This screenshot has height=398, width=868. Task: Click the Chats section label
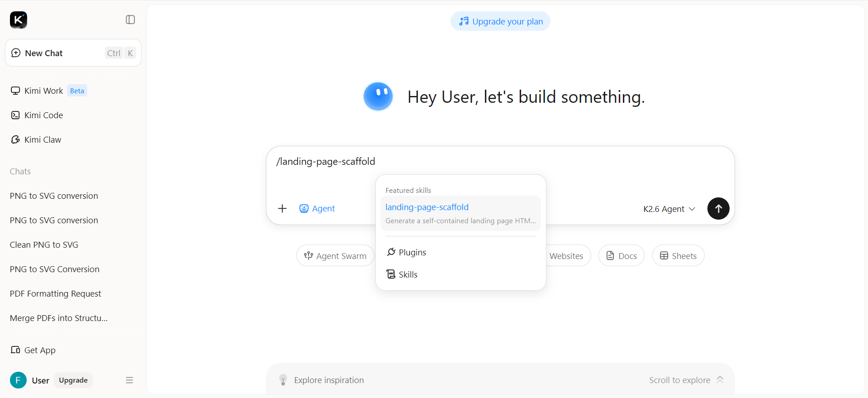coord(20,172)
